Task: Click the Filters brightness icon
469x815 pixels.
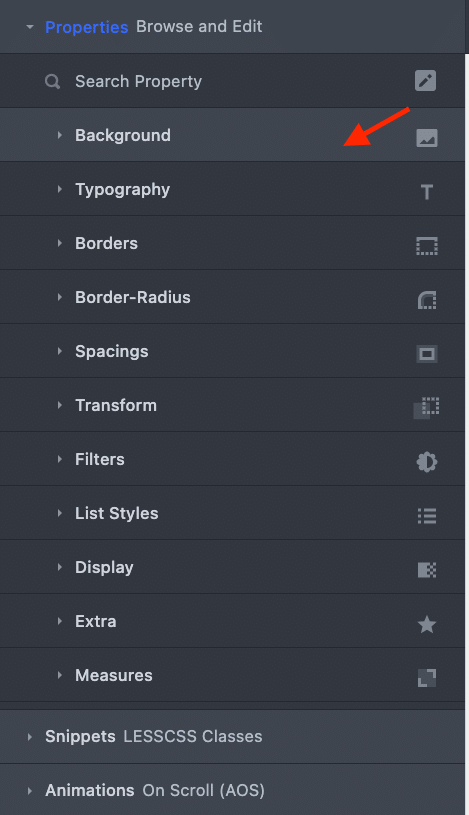Action: [426, 462]
